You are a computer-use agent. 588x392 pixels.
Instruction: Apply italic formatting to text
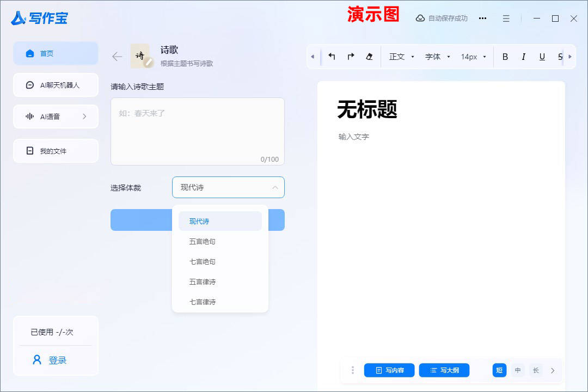click(523, 57)
